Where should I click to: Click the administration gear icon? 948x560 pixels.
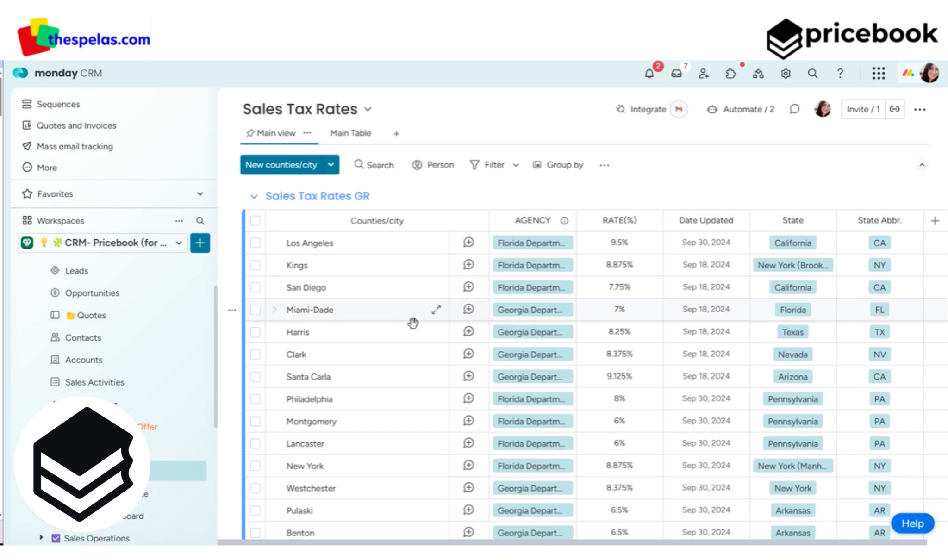point(786,74)
